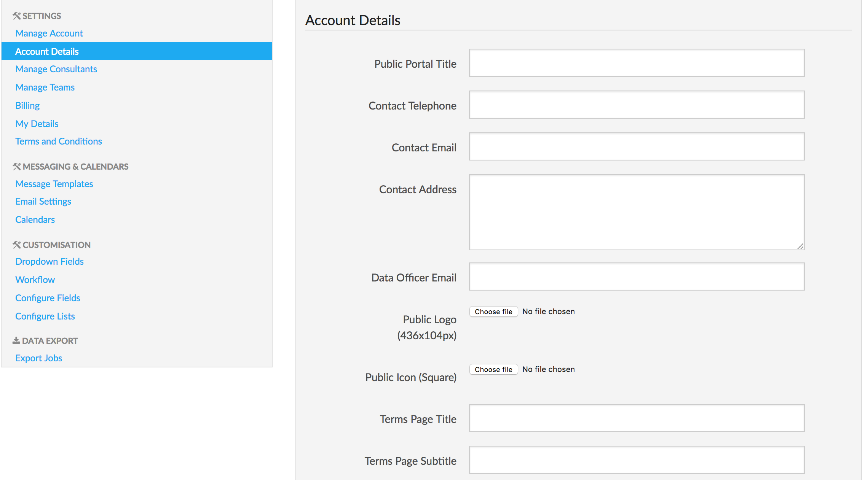Screen dimensions: 868x480
Task: Focus the Public Portal Title field
Action: click(637, 63)
